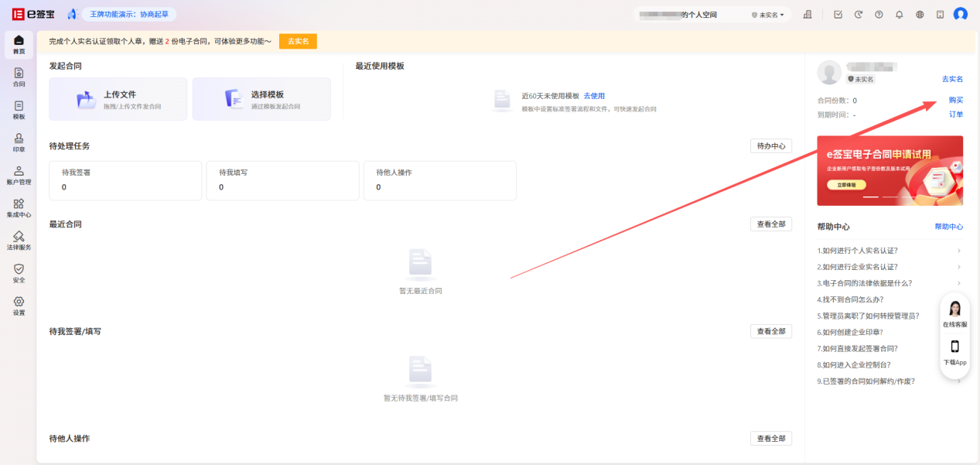Screen dimensions: 980x465
Task: Click the enterprise building icon in header
Action: (x=808, y=15)
